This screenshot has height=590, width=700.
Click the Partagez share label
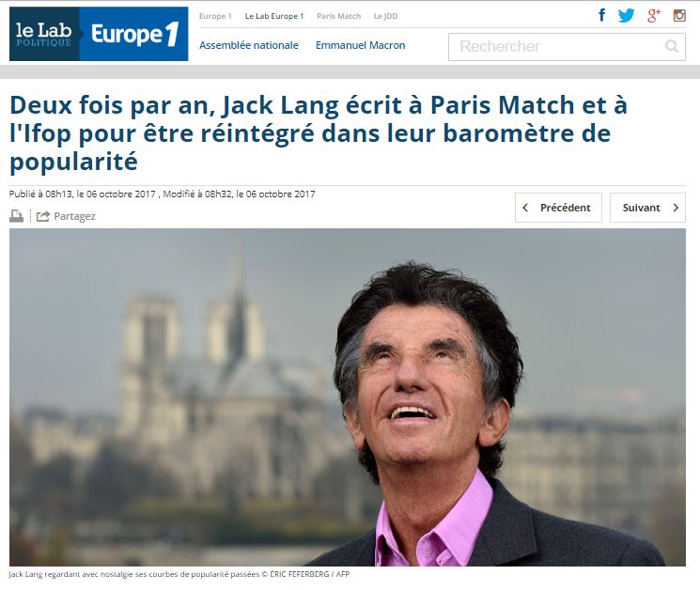click(x=74, y=216)
